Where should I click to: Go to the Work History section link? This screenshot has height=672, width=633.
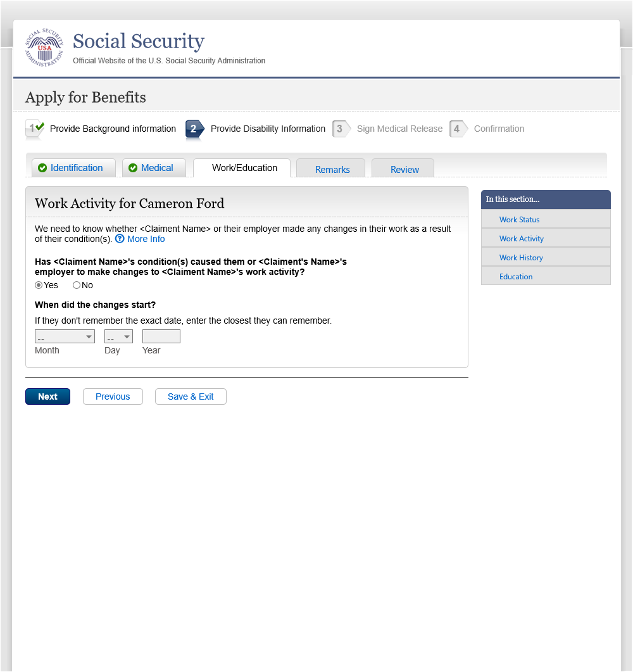(x=521, y=258)
